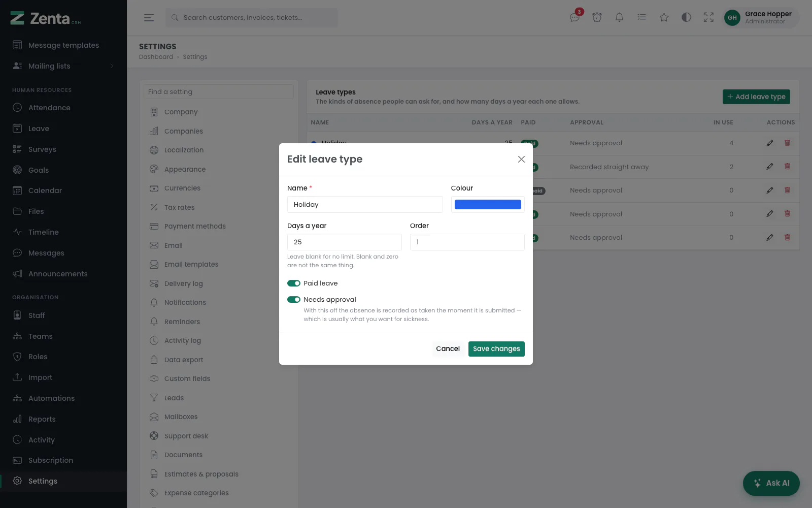Collapse sidebar with the hamburger menu icon
Viewport: 812px width, 508px height.
(149, 18)
